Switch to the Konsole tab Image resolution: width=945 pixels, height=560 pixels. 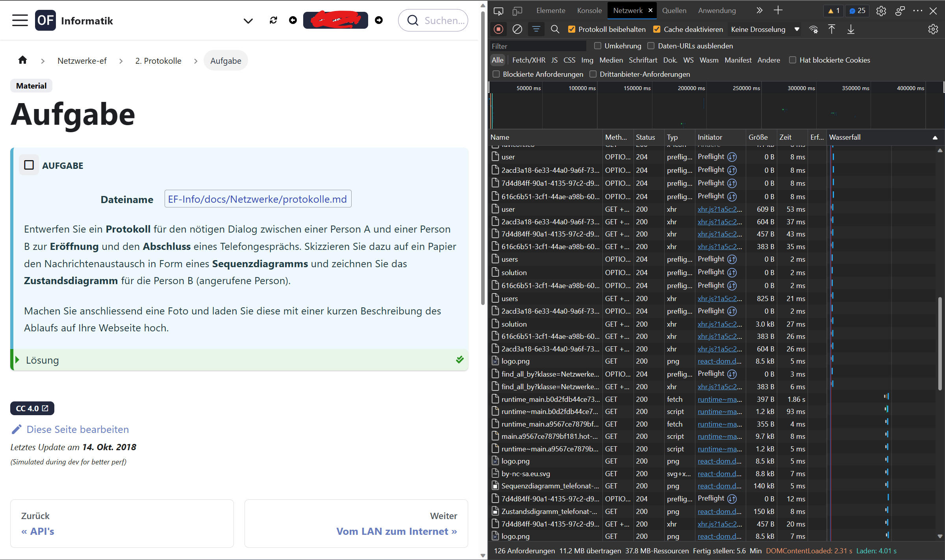[589, 11]
